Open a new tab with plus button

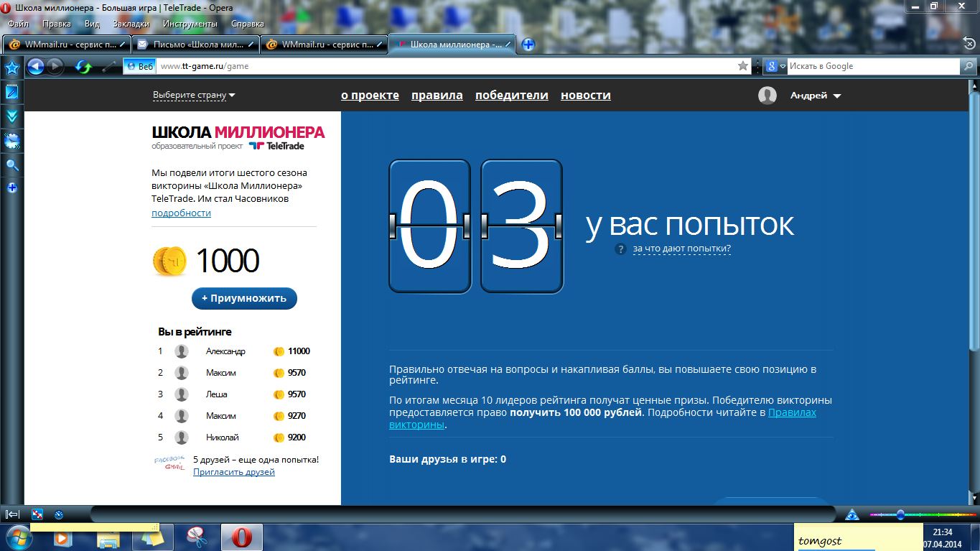point(528,45)
